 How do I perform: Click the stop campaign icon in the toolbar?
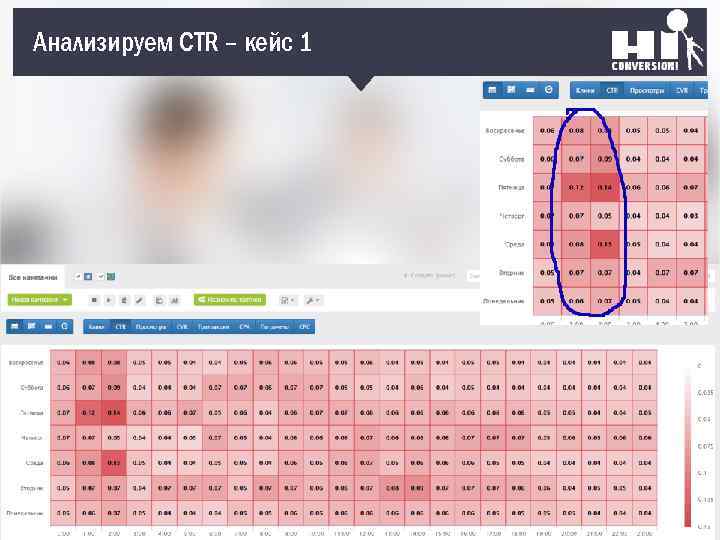tap(94, 300)
